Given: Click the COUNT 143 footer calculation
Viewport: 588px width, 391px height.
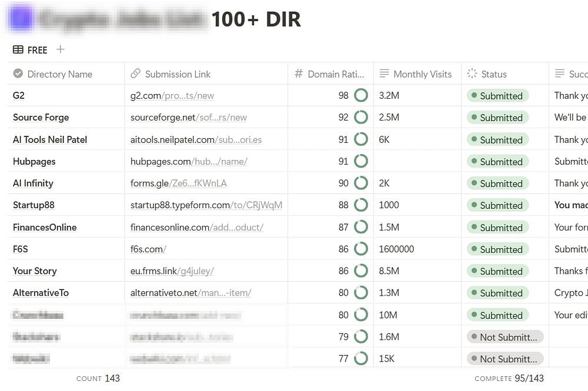Looking at the screenshot, I should (x=98, y=378).
